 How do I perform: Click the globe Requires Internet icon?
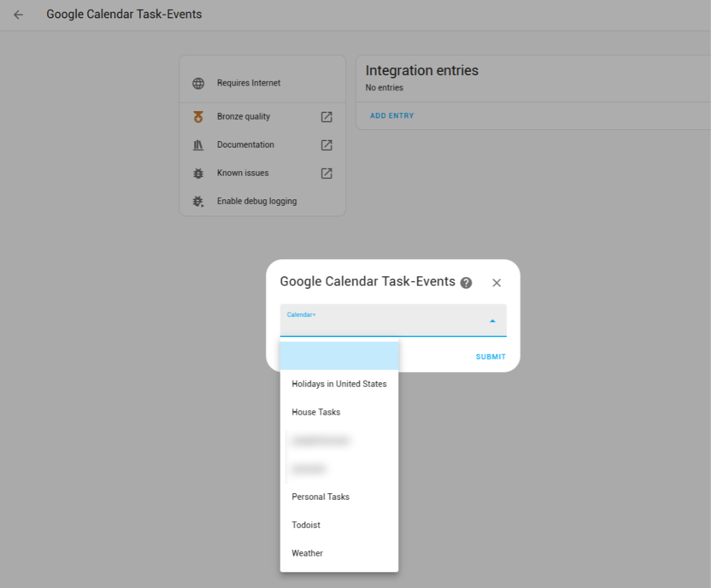[198, 84]
